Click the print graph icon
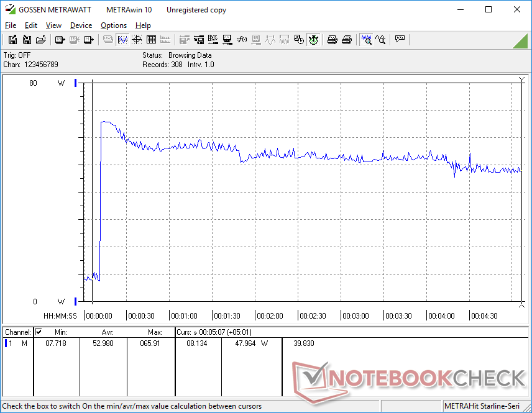The height and width of the screenshot is (413, 532). click(332, 40)
